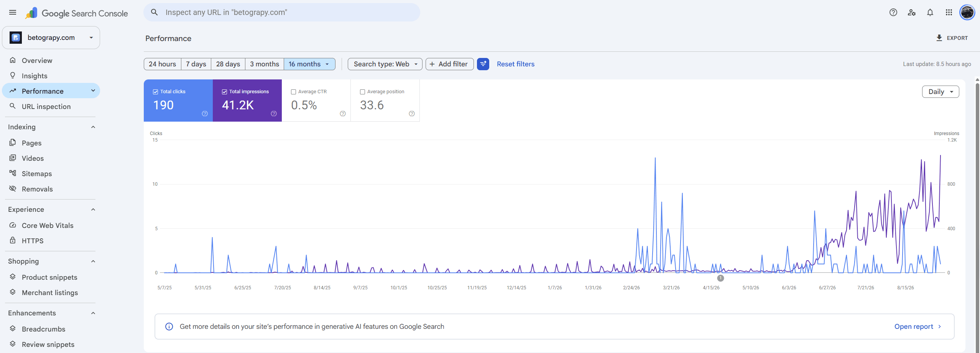Open the Sitemaps report
980x353 pixels.
51,173
